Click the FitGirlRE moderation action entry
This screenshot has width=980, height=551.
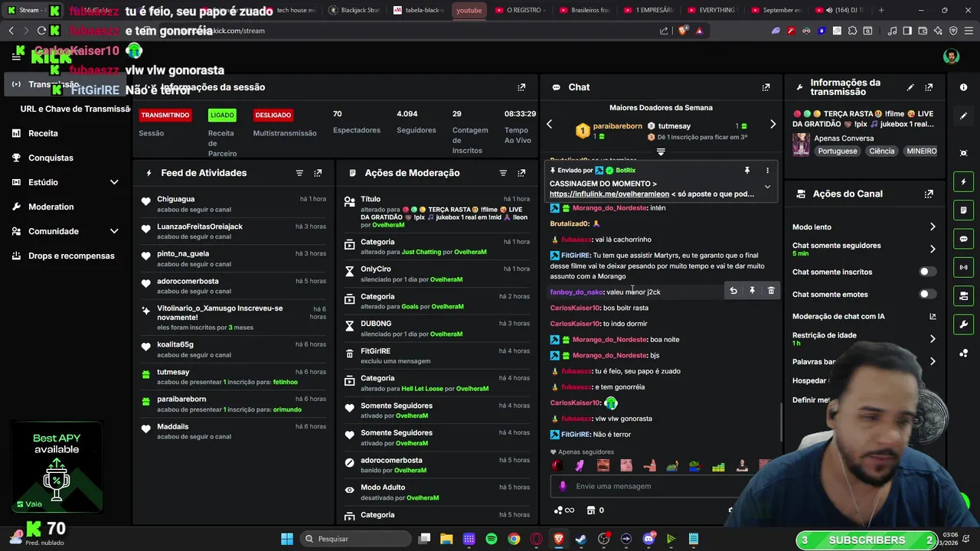436,356
